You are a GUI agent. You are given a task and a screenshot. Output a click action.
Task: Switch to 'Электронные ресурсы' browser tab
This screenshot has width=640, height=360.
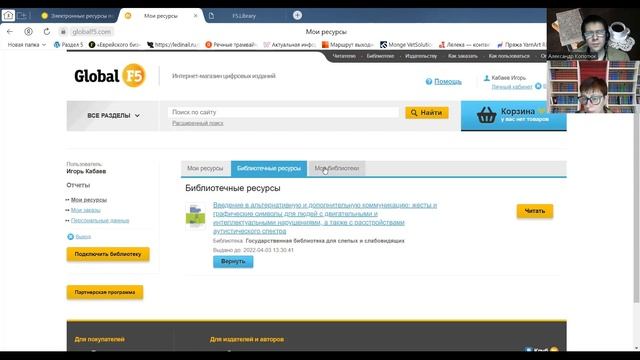point(78,16)
